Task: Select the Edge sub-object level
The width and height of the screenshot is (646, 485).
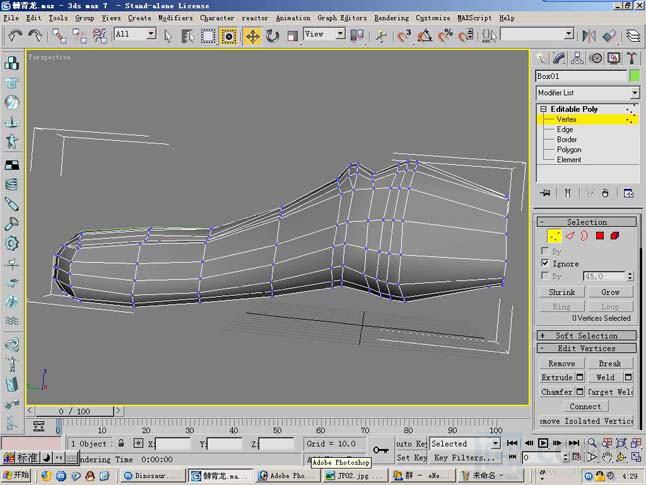Action: point(565,129)
